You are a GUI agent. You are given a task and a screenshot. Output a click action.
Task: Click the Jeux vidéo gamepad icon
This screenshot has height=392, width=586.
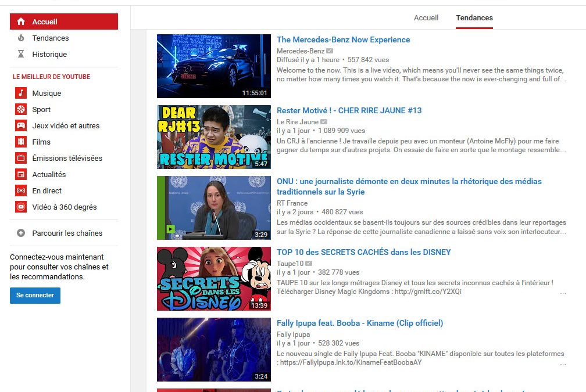click(x=21, y=125)
